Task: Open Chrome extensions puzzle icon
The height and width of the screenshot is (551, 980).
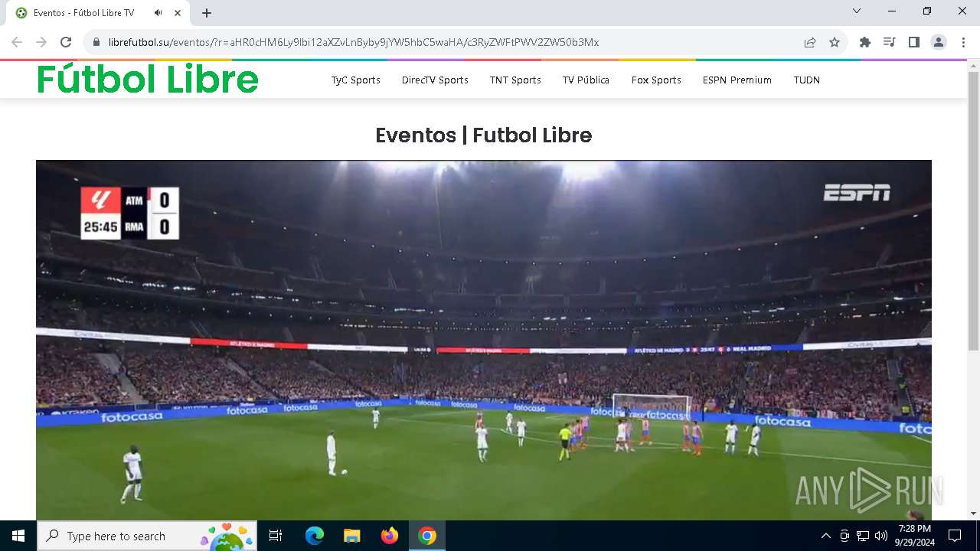Action: pyautogui.click(x=865, y=43)
